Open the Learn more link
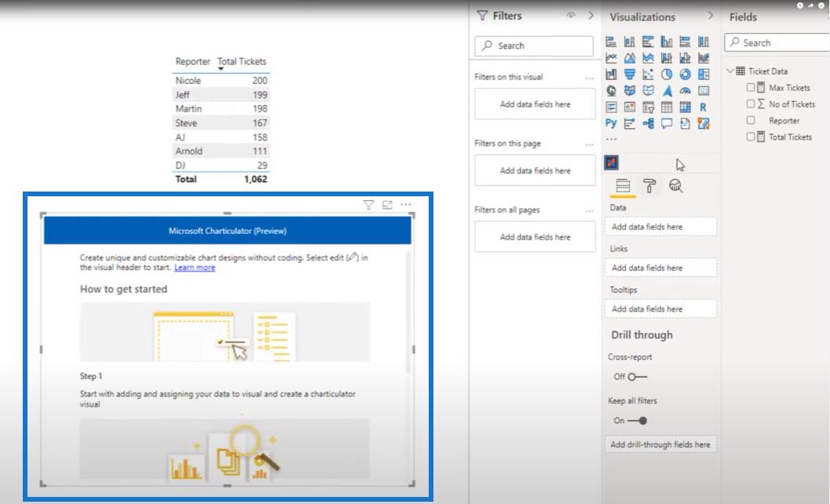This screenshot has height=504, width=830. pos(195,268)
